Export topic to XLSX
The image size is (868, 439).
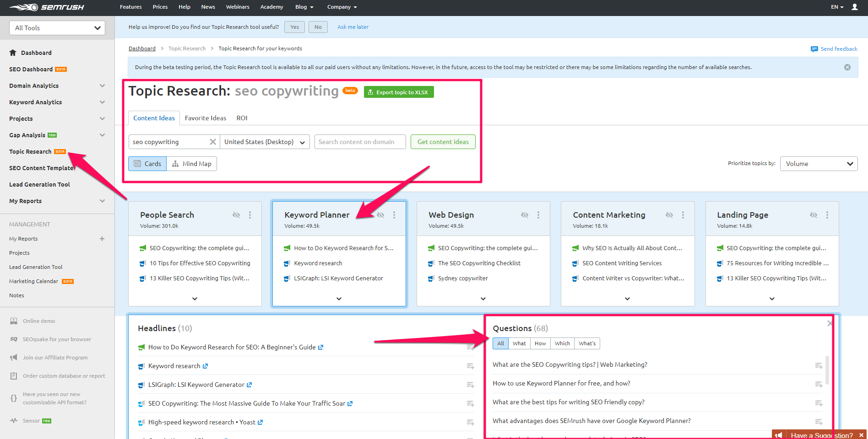tap(399, 92)
